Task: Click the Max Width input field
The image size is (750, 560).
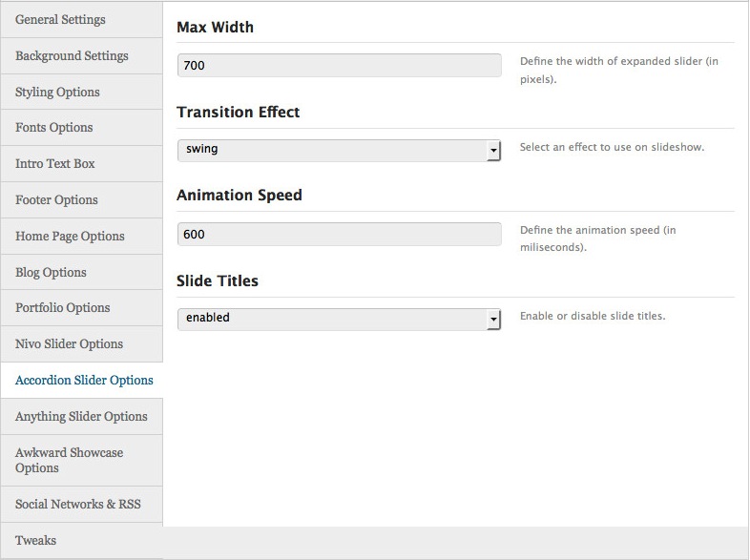Action: click(339, 66)
